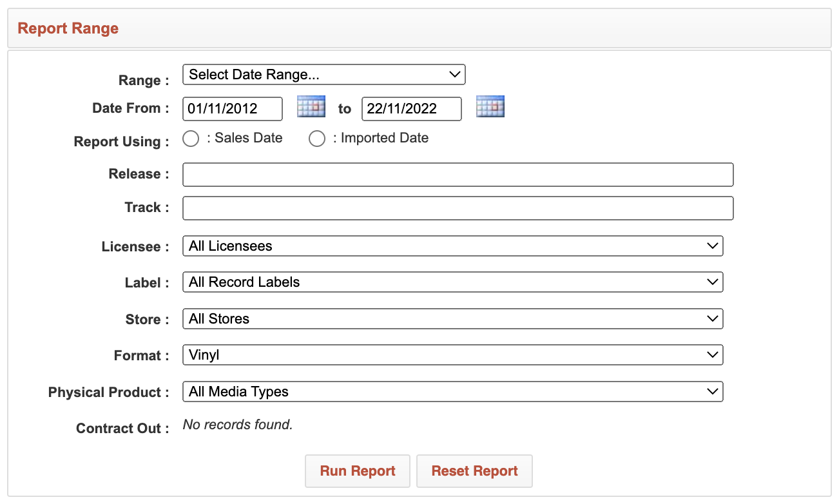Viewport: 839px width, 504px height.
Task: Click the 'Physical Product :' label
Action: coord(109,392)
